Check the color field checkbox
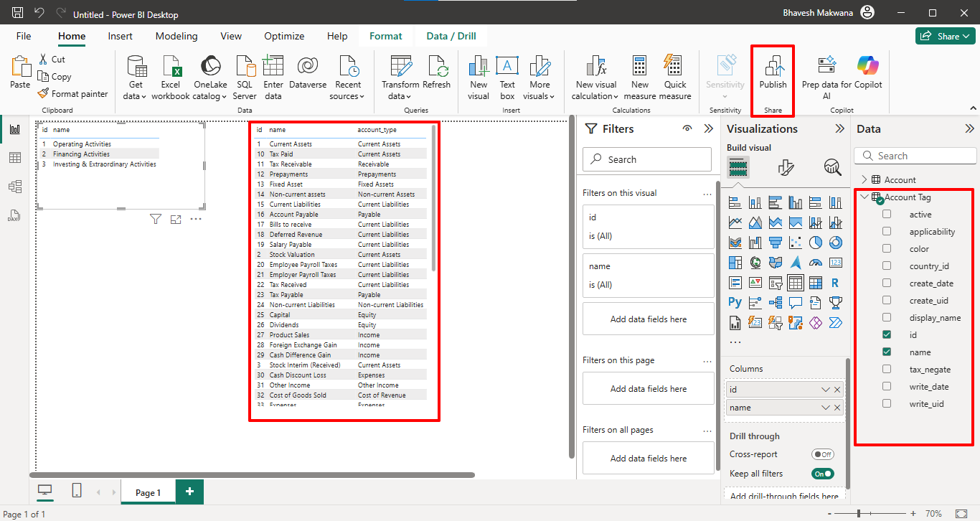This screenshot has width=980, height=521. coord(887,249)
